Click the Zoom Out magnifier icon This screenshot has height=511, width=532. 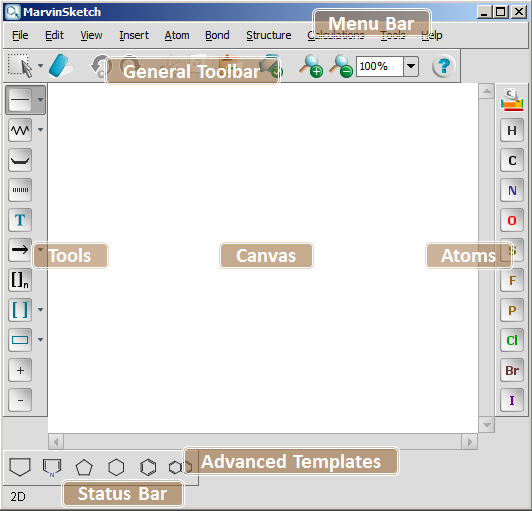(341, 66)
